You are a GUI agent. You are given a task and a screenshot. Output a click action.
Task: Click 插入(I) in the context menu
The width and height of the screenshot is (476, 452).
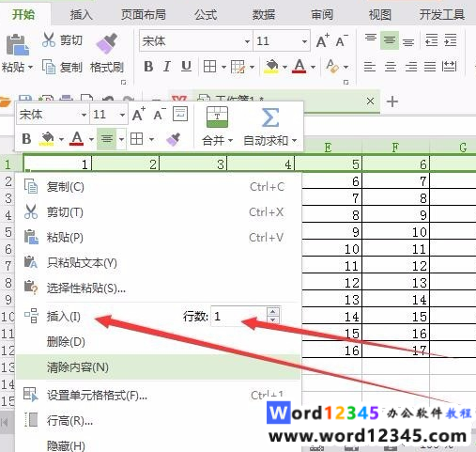click(64, 317)
